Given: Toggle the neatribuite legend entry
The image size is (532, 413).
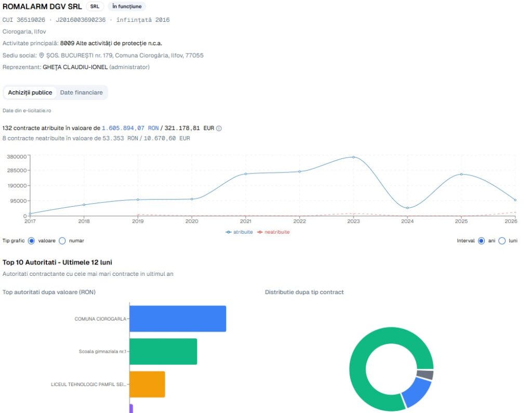Looking at the screenshot, I should point(273,232).
